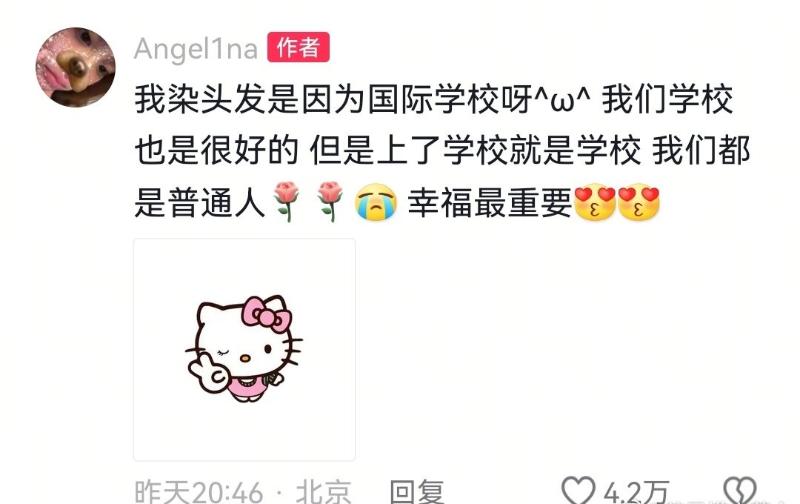Tap the second heart-eyes kiss emoji

[639, 202]
